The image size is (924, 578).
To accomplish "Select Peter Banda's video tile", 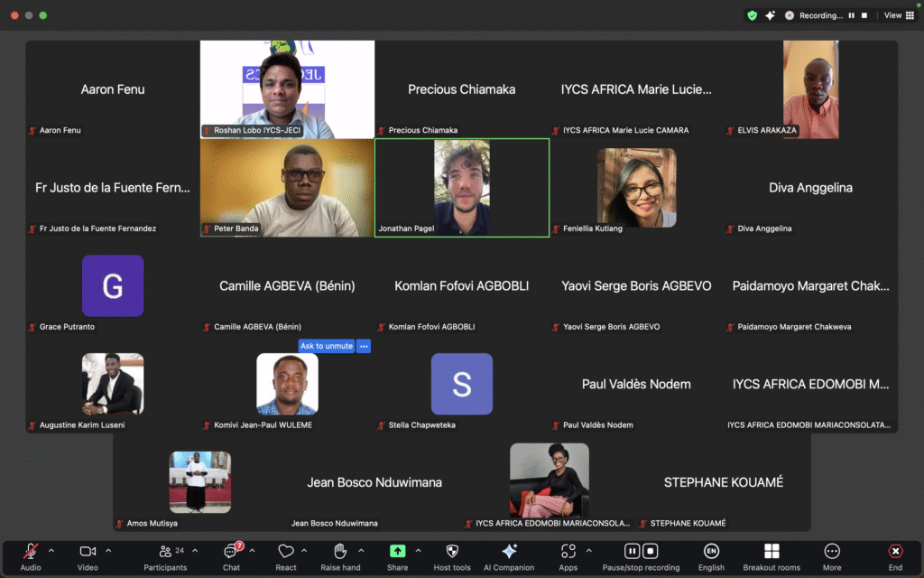I will 288,188.
